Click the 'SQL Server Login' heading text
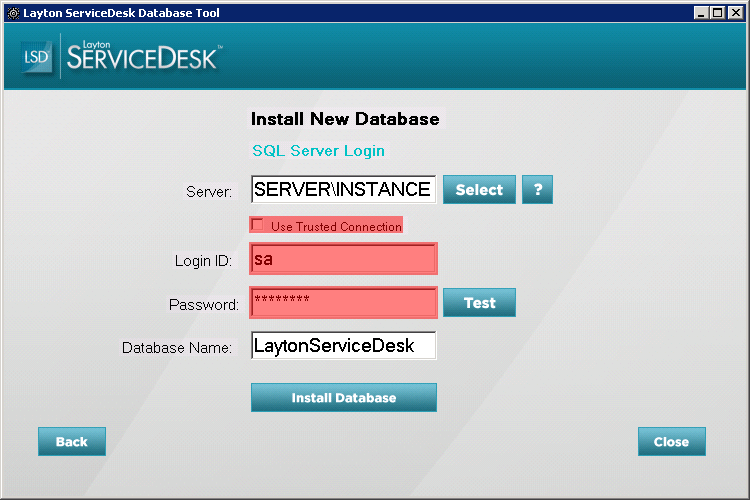The height and width of the screenshot is (500, 750). coord(319,151)
